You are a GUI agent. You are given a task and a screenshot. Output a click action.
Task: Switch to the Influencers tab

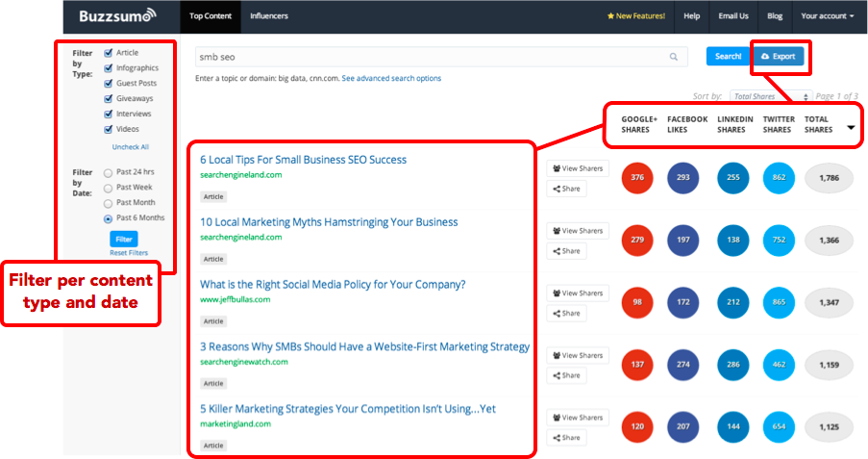click(x=268, y=16)
